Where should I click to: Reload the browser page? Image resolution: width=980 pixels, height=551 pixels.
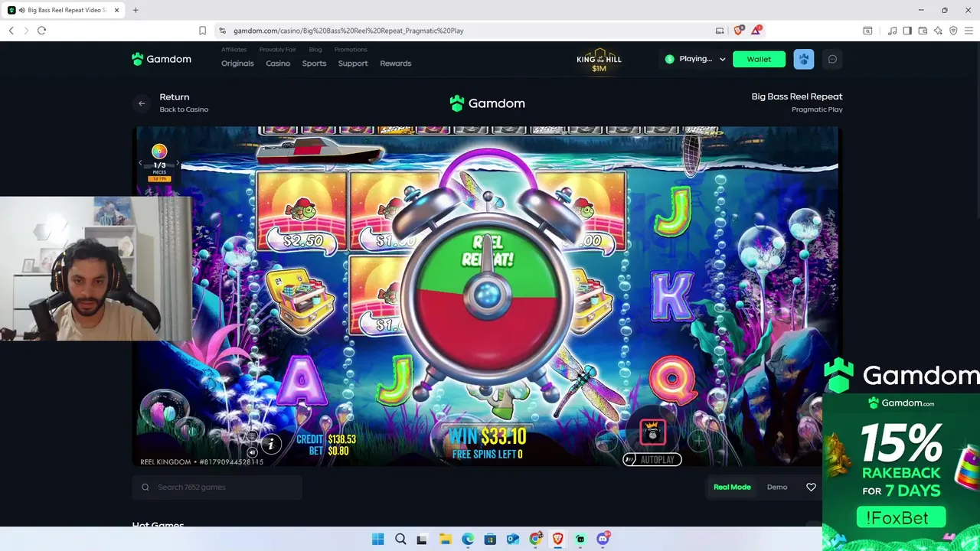pyautogui.click(x=41, y=31)
